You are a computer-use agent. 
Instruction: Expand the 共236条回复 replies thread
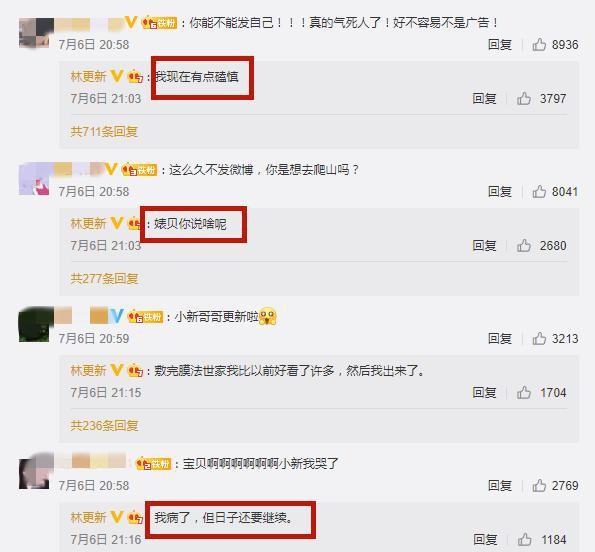click(104, 426)
